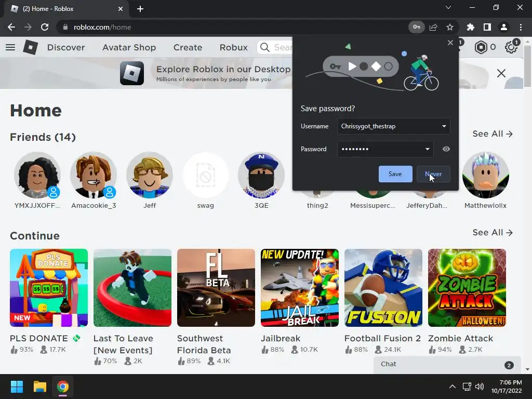Expand the Password dropdown in password popup
Viewport: 532px width, 399px height.
tap(428, 149)
